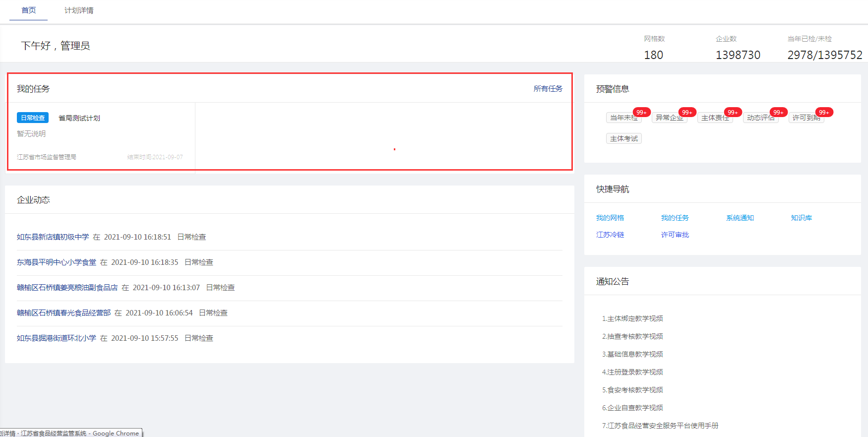Open the 主体责任 warning tag
Viewport: 868px width, 437px height.
point(714,118)
